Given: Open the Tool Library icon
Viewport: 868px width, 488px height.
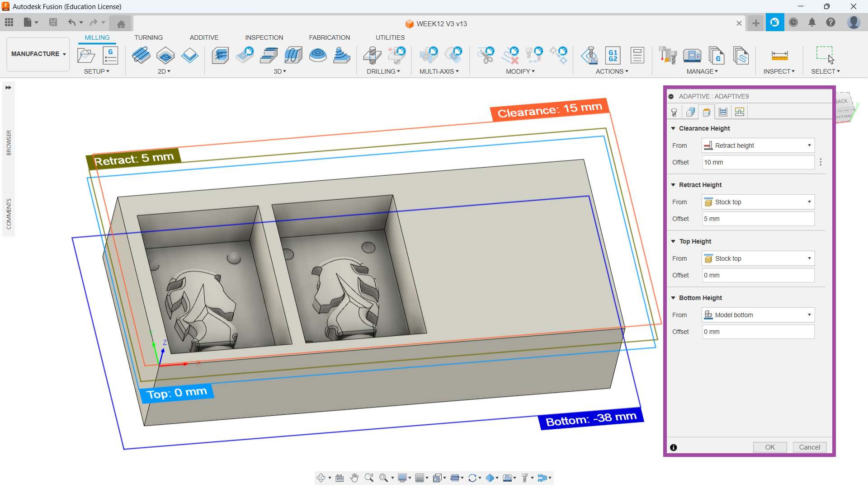Looking at the screenshot, I should [667, 56].
